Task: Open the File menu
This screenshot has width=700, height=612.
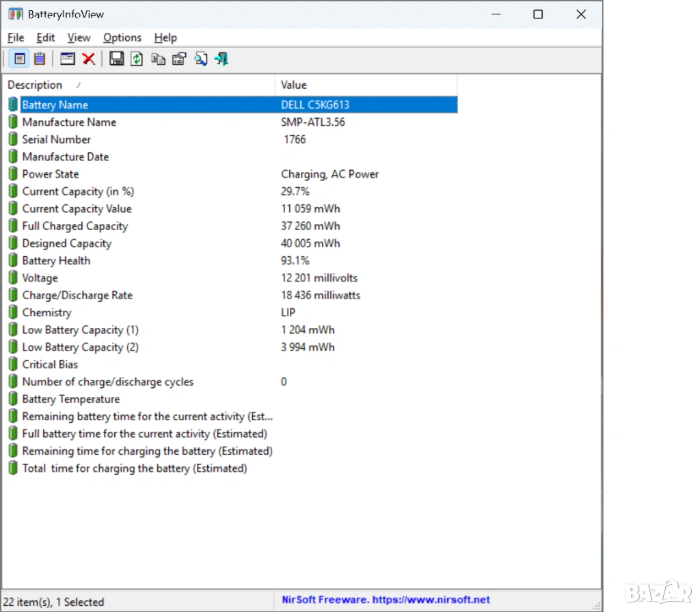Action: pos(16,38)
